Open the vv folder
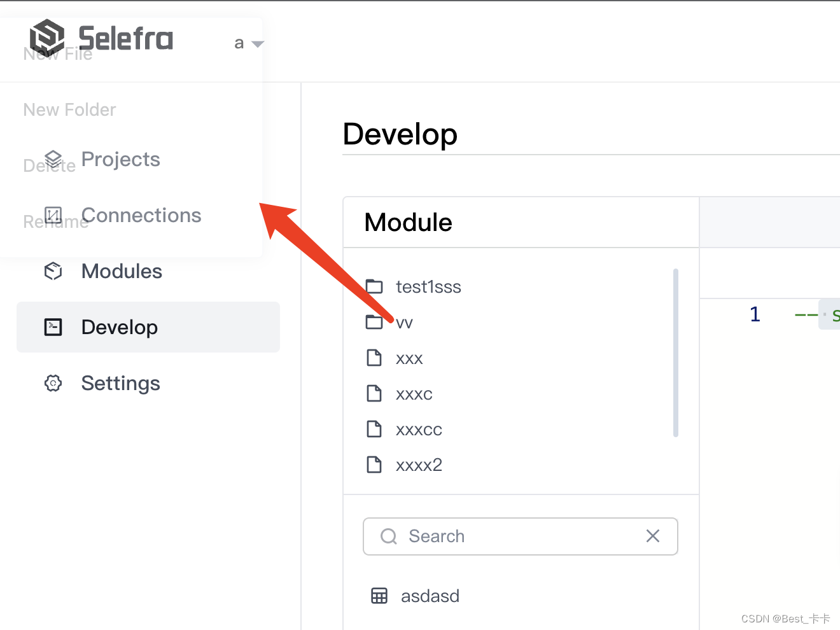The width and height of the screenshot is (840, 630). [x=404, y=323]
